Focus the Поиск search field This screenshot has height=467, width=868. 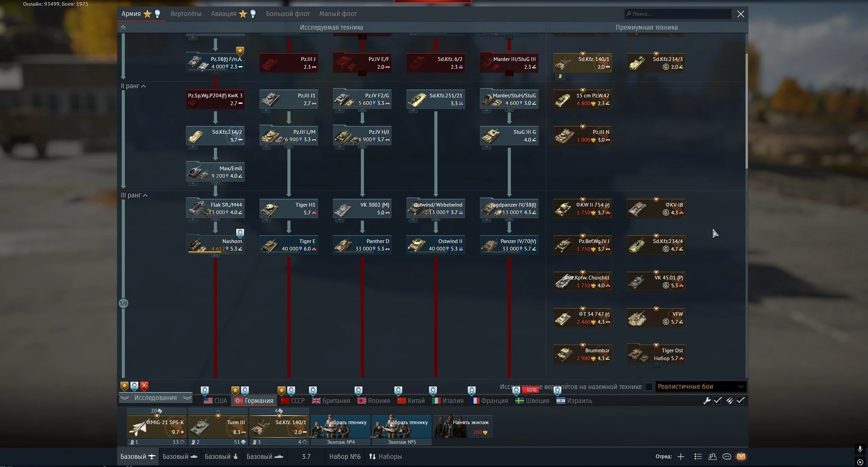tap(679, 14)
